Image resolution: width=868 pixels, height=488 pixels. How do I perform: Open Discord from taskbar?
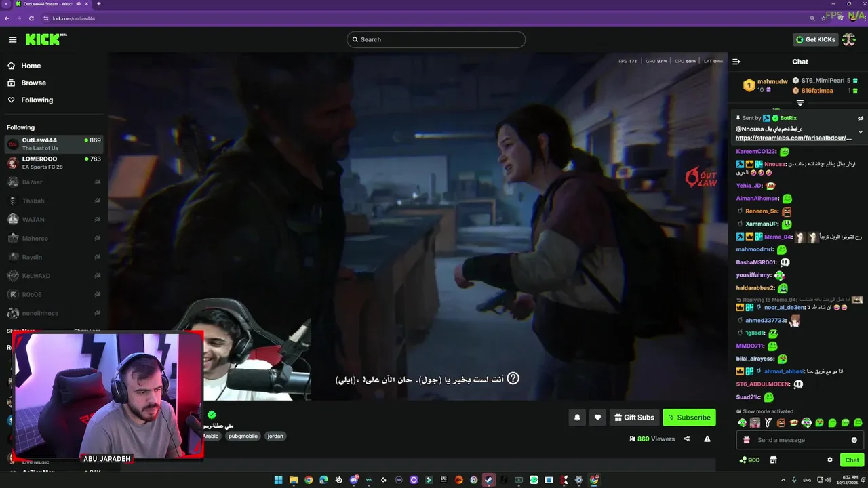(x=354, y=480)
